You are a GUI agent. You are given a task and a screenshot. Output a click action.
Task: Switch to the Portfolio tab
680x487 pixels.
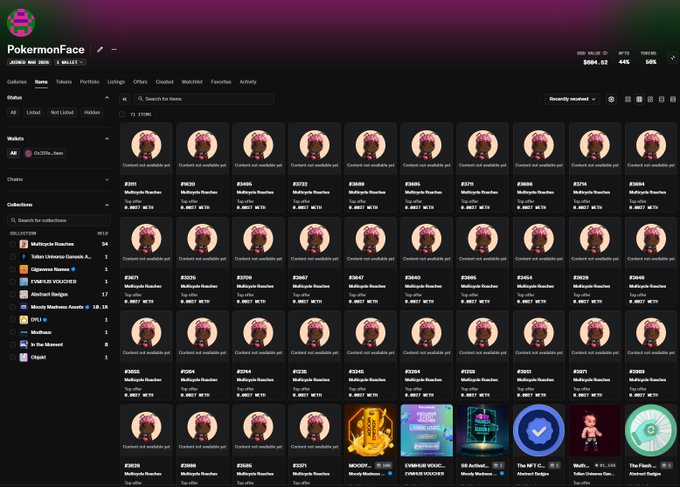point(89,82)
